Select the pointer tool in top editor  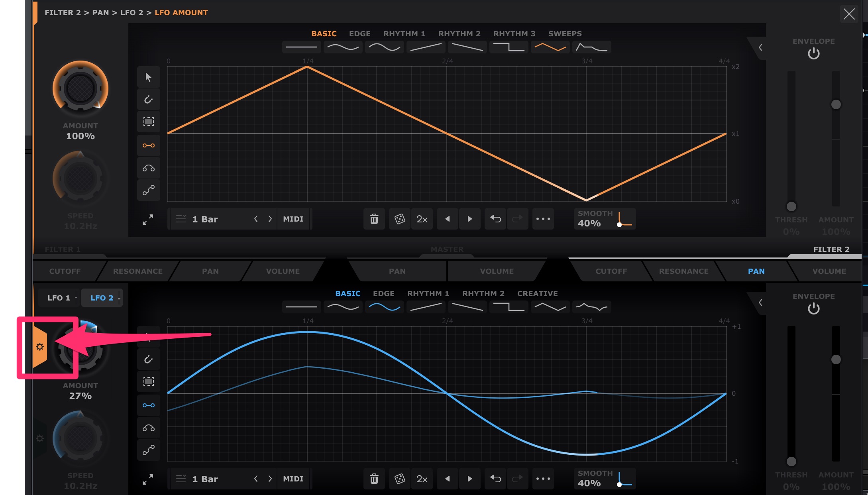pyautogui.click(x=148, y=77)
